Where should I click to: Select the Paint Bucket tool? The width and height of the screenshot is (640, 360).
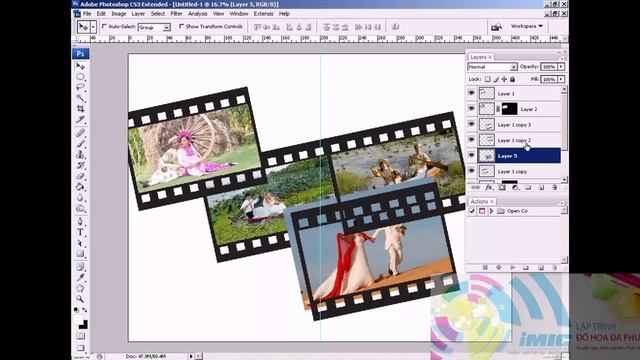80,187
